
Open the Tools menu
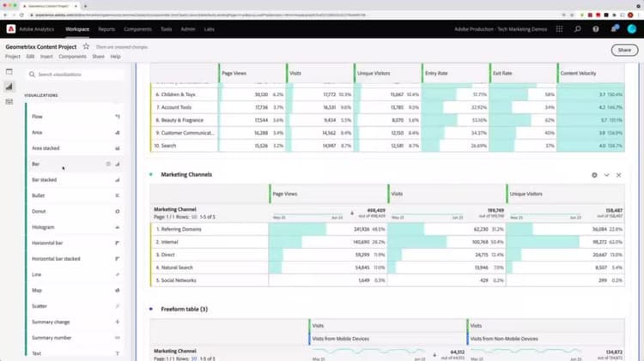(167, 29)
